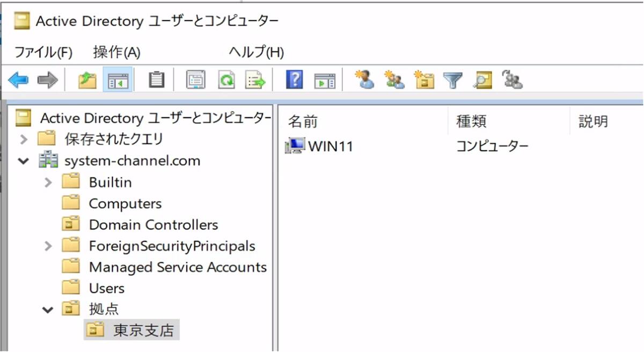Click the Refresh toolbar icon
Screen dimensions: 644x352
226,81
